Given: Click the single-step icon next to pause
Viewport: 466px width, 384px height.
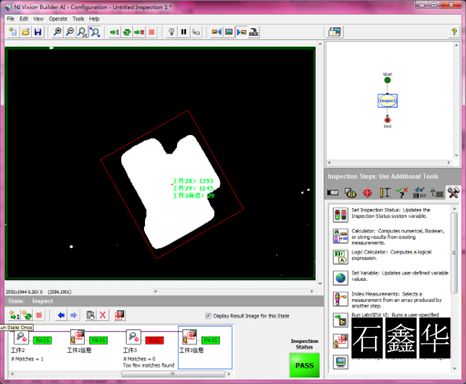Looking at the screenshot, I should click(196, 32).
